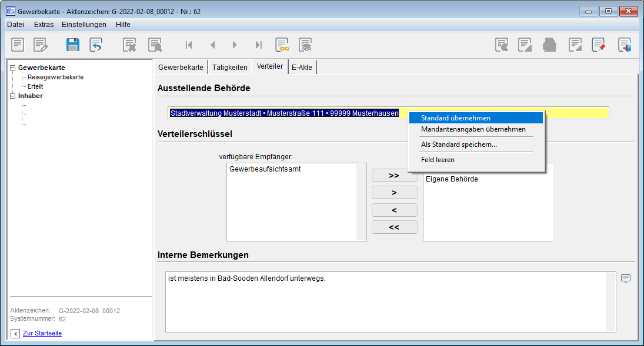The image size is (644, 346).
Task: Select Reisegewerbekarte in the tree
Action: click(55, 77)
